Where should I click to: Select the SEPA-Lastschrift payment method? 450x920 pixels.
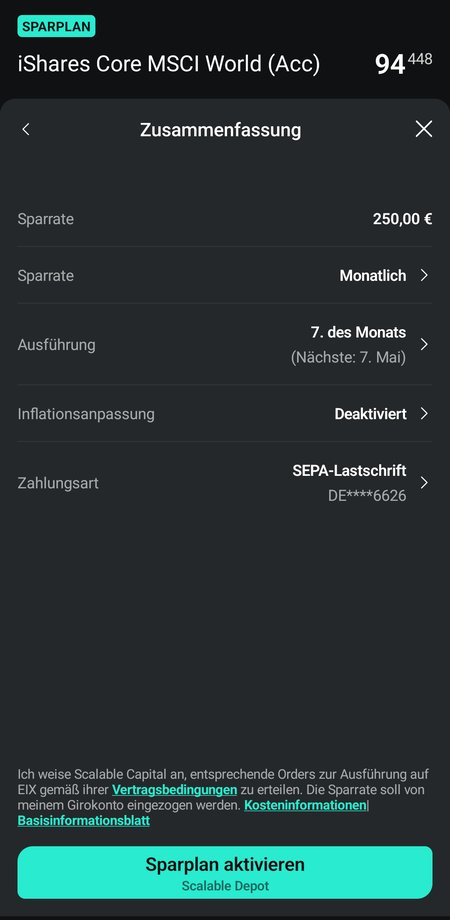(x=349, y=471)
